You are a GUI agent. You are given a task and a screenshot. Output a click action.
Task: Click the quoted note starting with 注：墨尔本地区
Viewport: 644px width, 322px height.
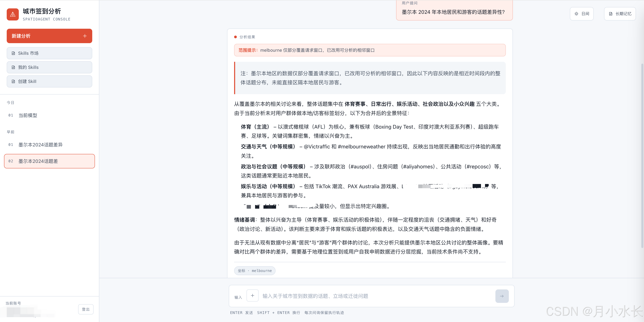[370, 78]
